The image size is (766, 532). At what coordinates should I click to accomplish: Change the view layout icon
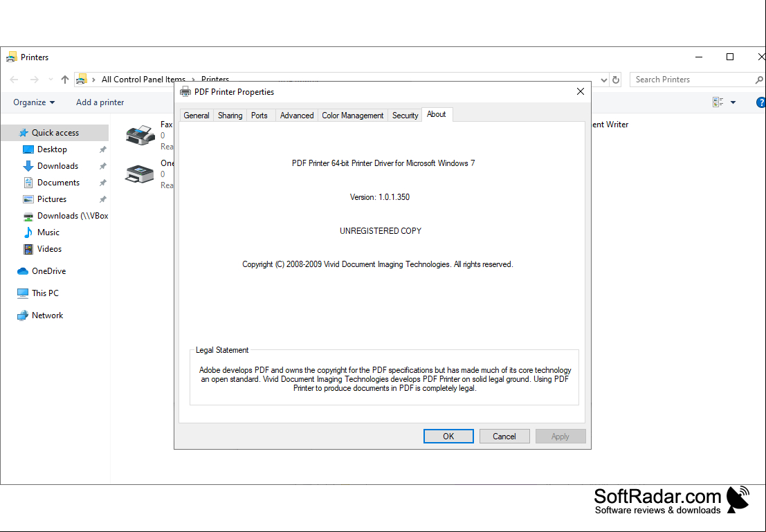coord(718,102)
